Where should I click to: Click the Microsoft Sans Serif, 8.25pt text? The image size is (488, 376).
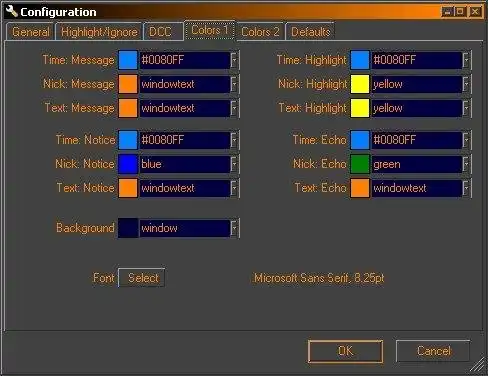click(319, 278)
